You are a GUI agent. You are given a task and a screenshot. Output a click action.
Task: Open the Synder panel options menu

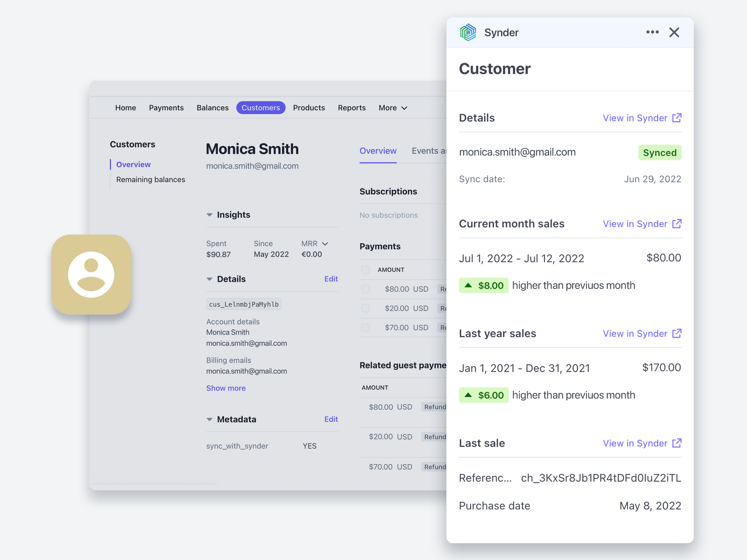652,32
